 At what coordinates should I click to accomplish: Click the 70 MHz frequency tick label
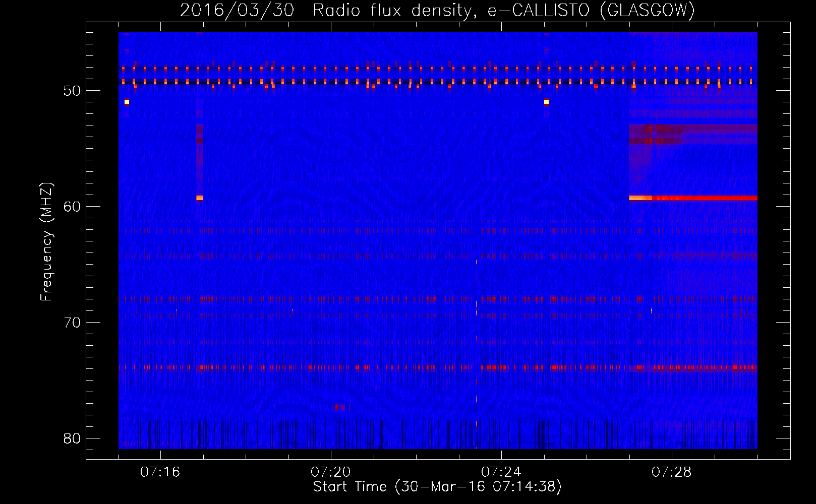[x=72, y=323]
